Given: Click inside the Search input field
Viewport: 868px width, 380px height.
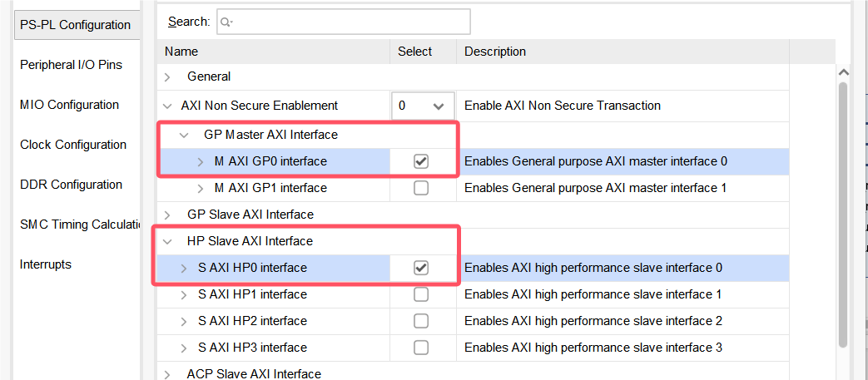Looking at the screenshot, I should click(x=350, y=22).
